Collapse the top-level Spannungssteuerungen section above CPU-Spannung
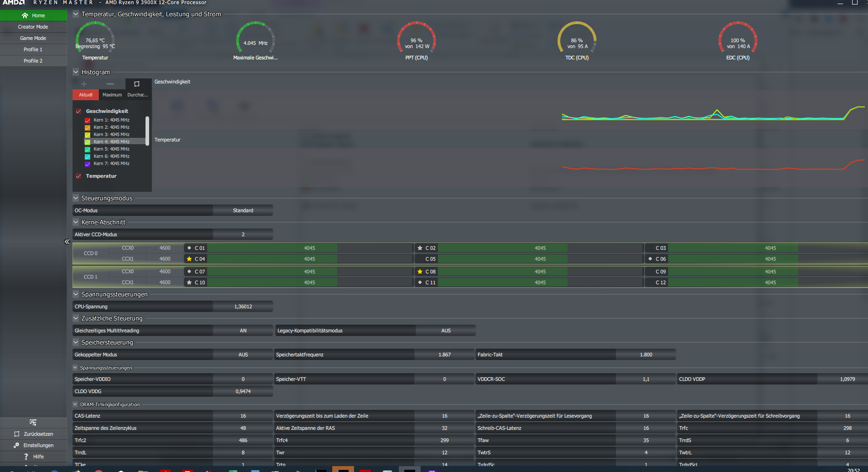Image resolution: width=868 pixels, height=472 pixels. point(76,294)
